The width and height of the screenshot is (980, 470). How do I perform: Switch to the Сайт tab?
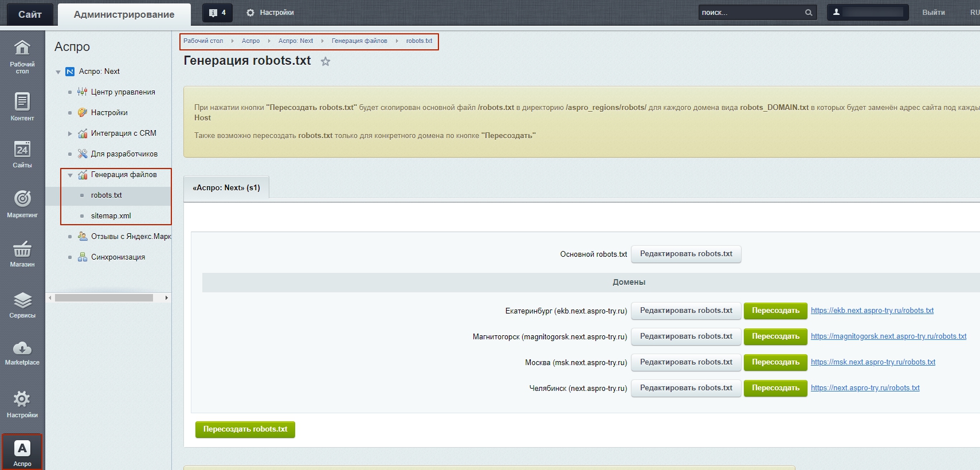click(30, 14)
